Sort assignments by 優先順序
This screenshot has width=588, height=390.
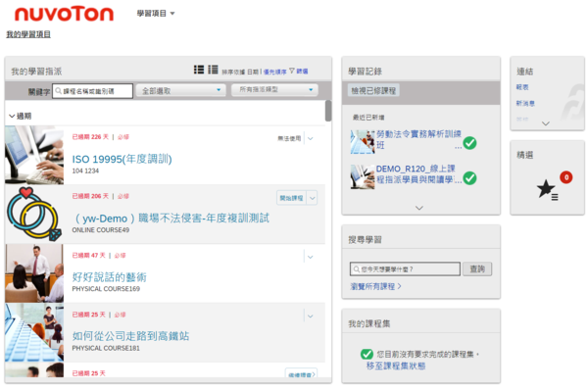pos(274,72)
